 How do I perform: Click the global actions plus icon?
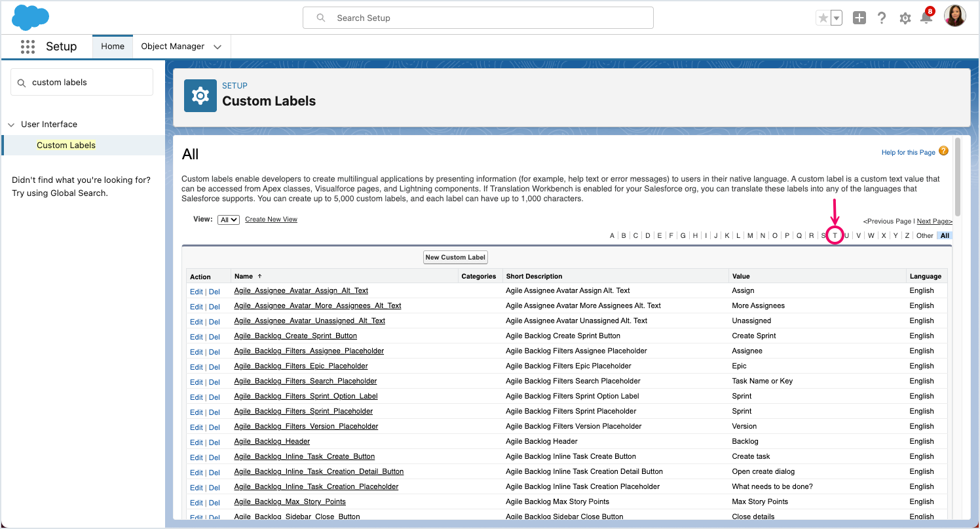click(859, 18)
